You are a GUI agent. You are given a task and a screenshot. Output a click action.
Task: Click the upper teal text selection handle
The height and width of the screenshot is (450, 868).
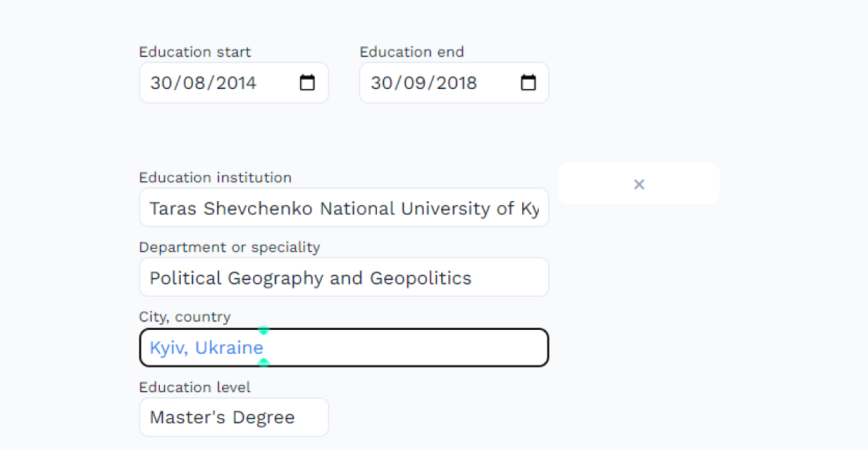[264, 331]
